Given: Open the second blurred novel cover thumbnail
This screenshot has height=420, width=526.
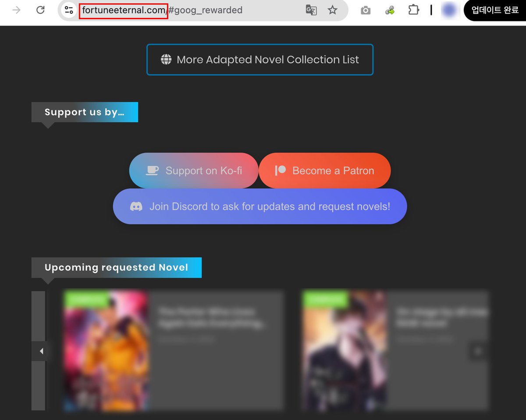Looking at the screenshot, I should click(x=344, y=351).
